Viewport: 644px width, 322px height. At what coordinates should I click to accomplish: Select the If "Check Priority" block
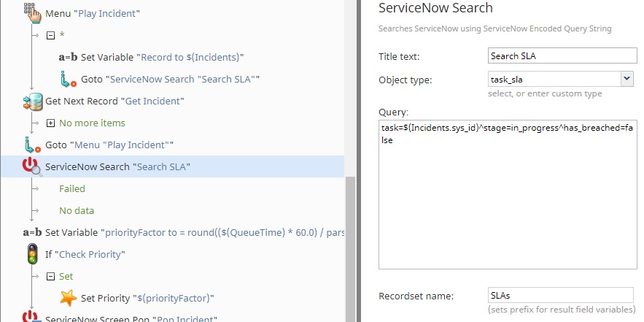(85, 254)
